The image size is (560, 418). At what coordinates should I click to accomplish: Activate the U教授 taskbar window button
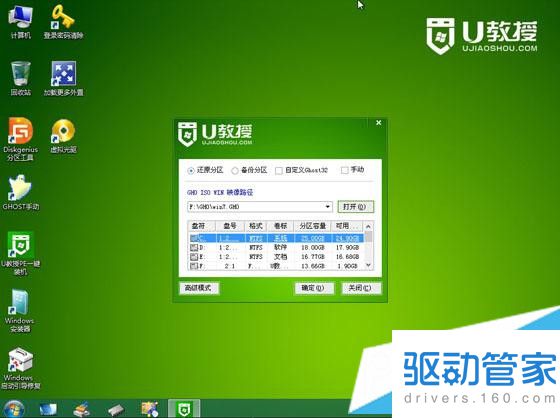184,409
